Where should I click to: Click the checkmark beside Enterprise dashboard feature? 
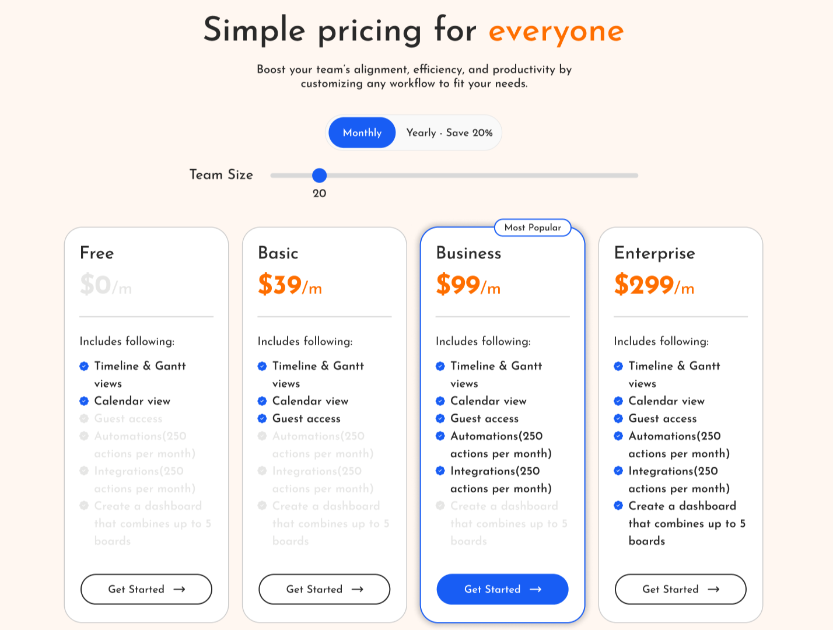(618, 506)
